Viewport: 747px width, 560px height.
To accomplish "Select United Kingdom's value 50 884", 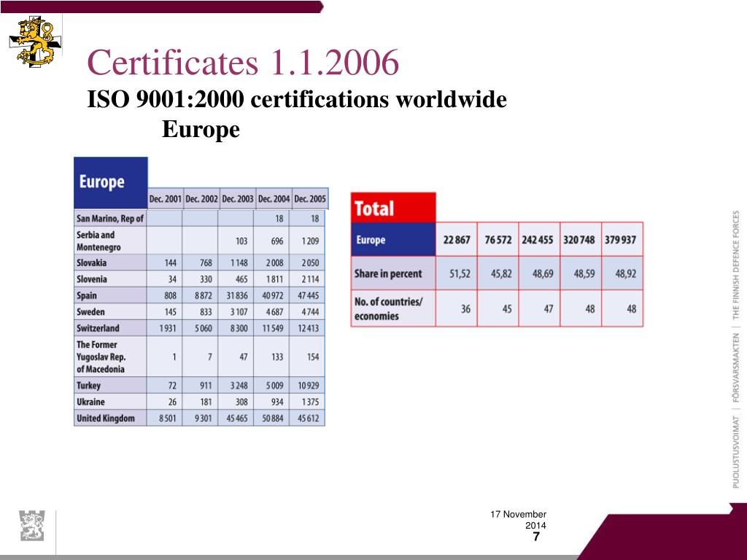I will click(x=273, y=419).
